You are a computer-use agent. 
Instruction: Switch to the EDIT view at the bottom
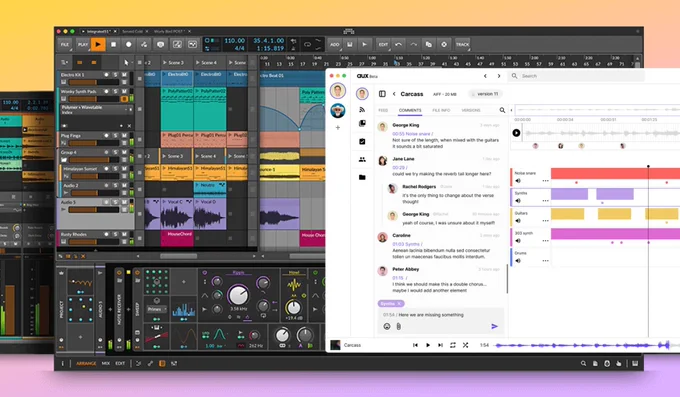tap(120, 364)
